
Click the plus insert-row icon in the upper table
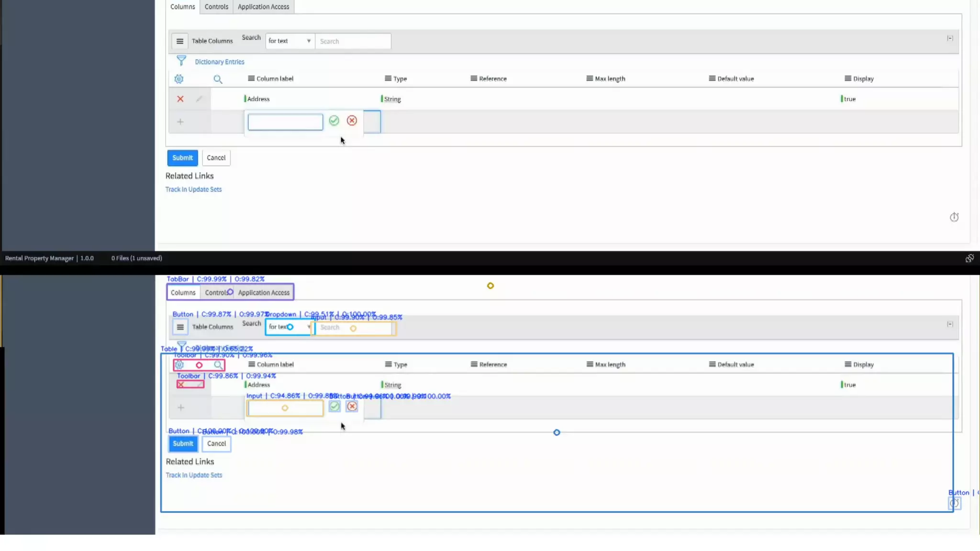tap(180, 122)
